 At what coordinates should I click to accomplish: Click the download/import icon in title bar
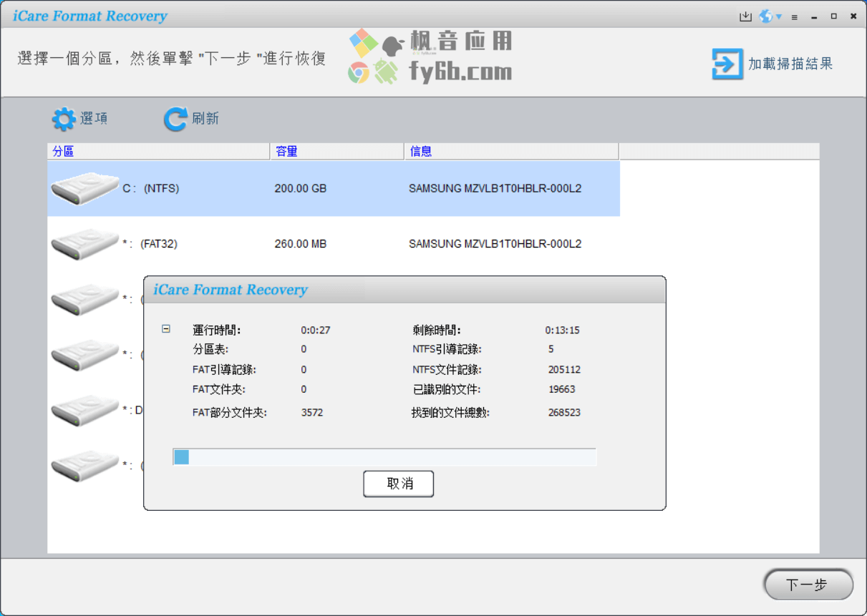(745, 16)
